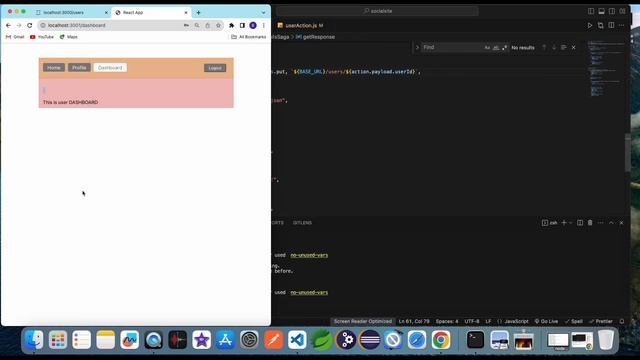The width and height of the screenshot is (640, 360).
Task: Expand the Find widget replace chevron
Action: click(417, 48)
